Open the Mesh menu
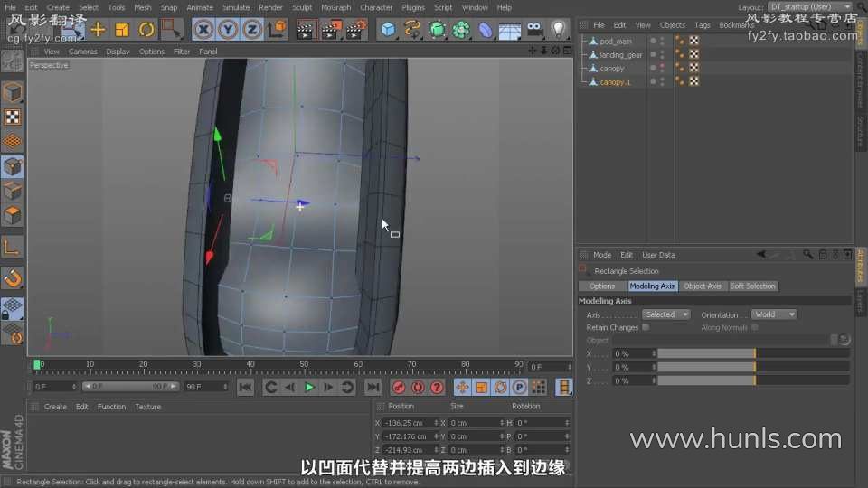The image size is (868, 488). coord(142,8)
